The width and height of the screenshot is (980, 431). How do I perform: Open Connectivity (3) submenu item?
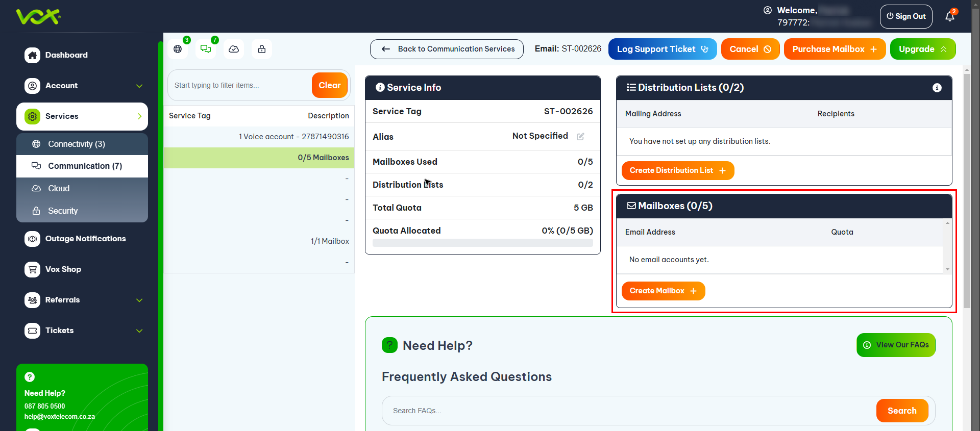tap(77, 144)
